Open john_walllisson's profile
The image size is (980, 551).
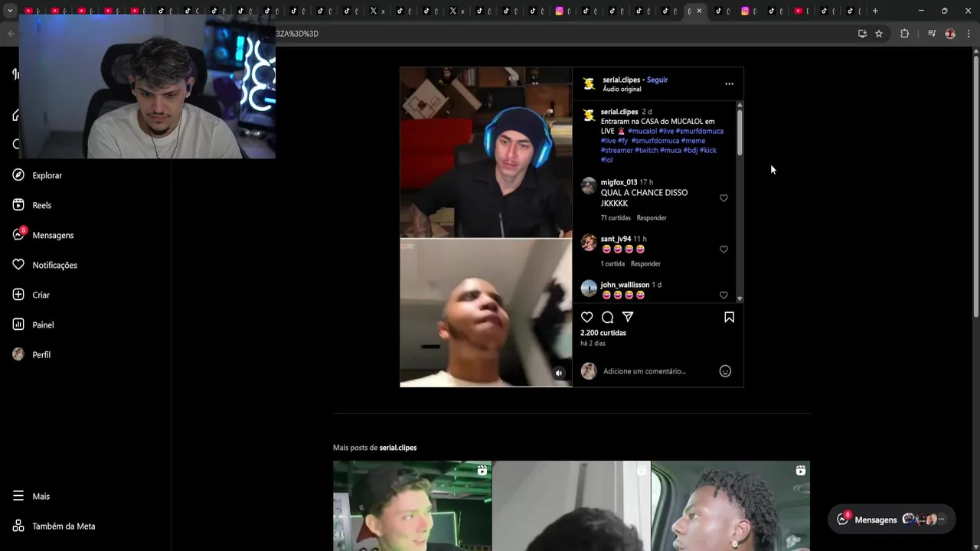[x=625, y=285]
